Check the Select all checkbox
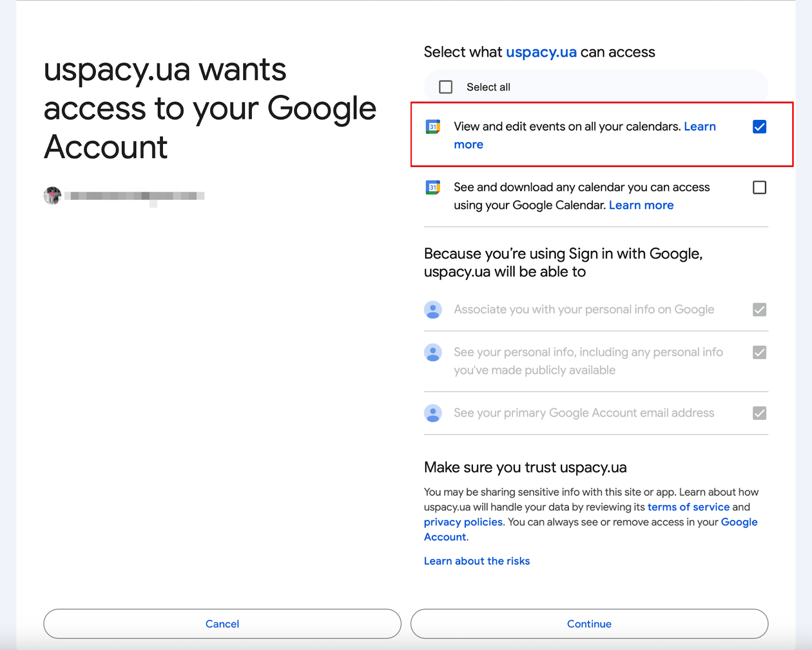Viewport: 812px width, 650px height. (446, 87)
